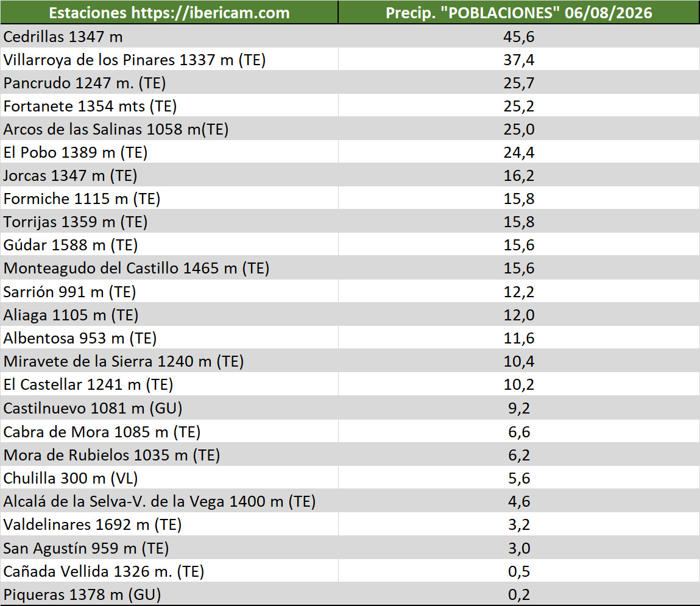Click the 9,2 precipitation value
Image resolution: width=700 pixels, height=606 pixels.
pyautogui.click(x=518, y=409)
